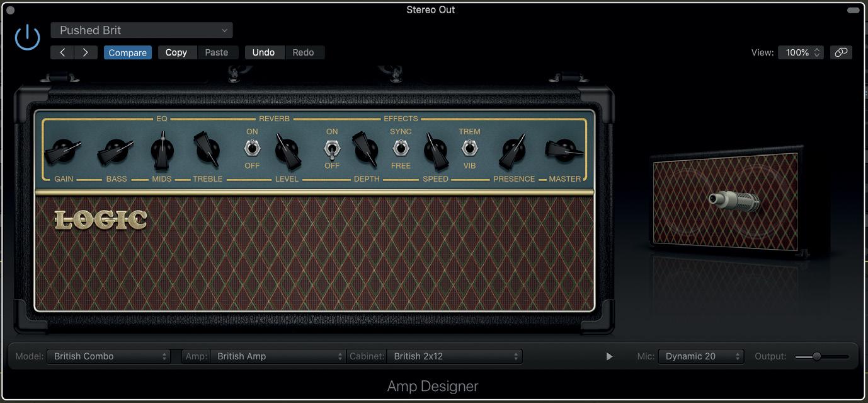Viewport: 868px width, 403px height.
Task: Click the Copy button
Action: tap(176, 52)
